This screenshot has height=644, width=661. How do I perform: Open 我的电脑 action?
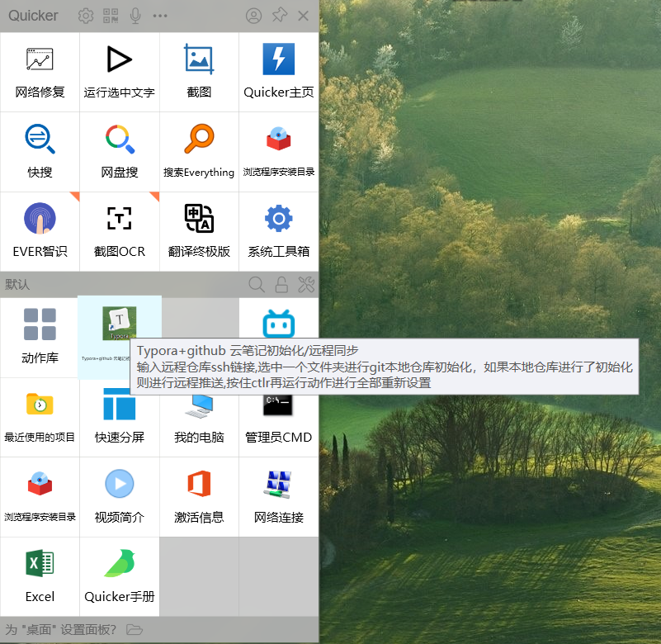coord(199,426)
